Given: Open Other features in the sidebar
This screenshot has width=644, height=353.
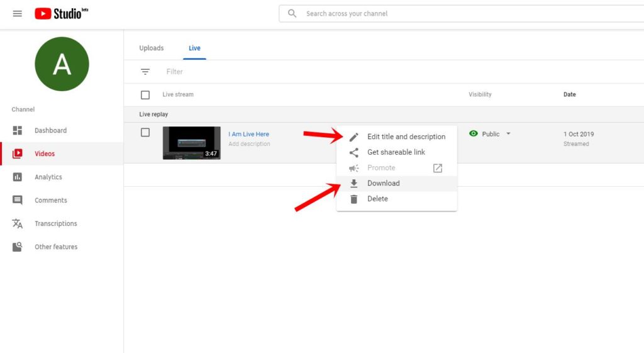Looking at the screenshot, I should click(62, 247).
